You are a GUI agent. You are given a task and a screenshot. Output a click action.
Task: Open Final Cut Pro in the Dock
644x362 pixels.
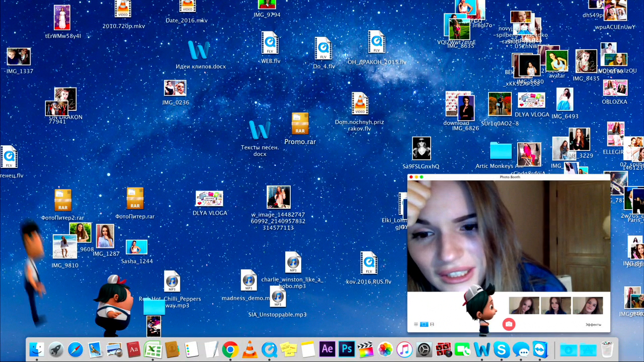[366, 349]
